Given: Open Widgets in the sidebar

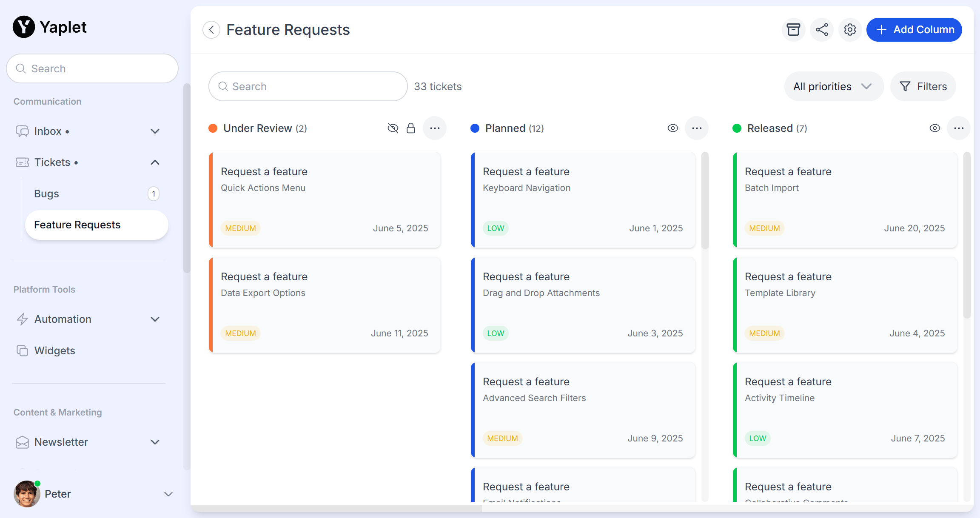Looking at the screenshot, I should coord(54,350).
